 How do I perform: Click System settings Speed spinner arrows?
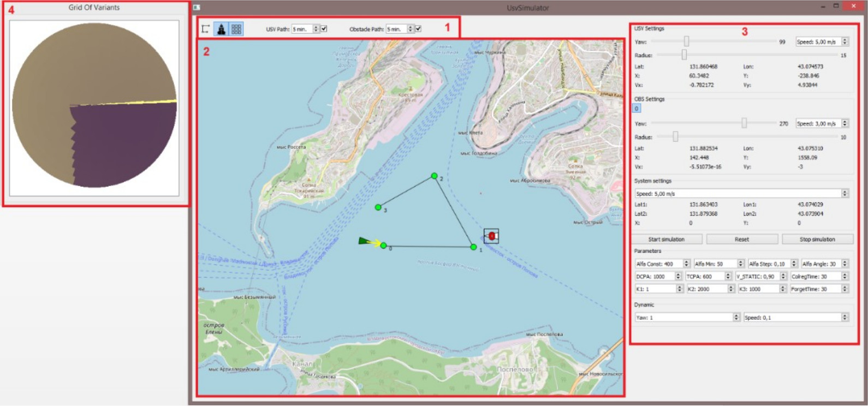[845, 193]
